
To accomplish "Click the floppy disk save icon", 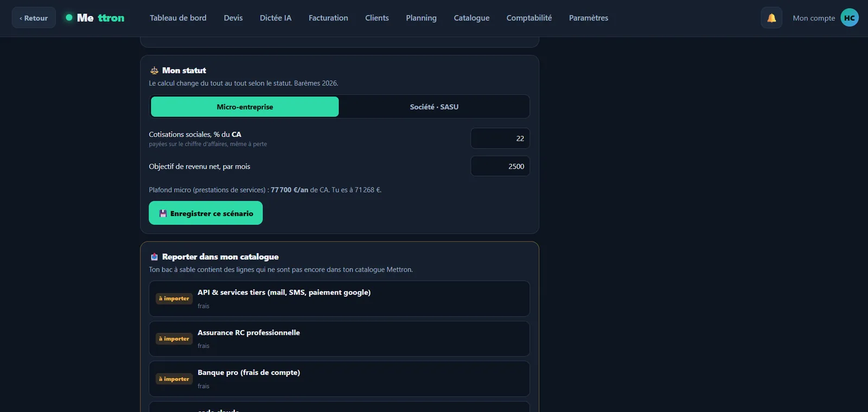I will (163, 214).
